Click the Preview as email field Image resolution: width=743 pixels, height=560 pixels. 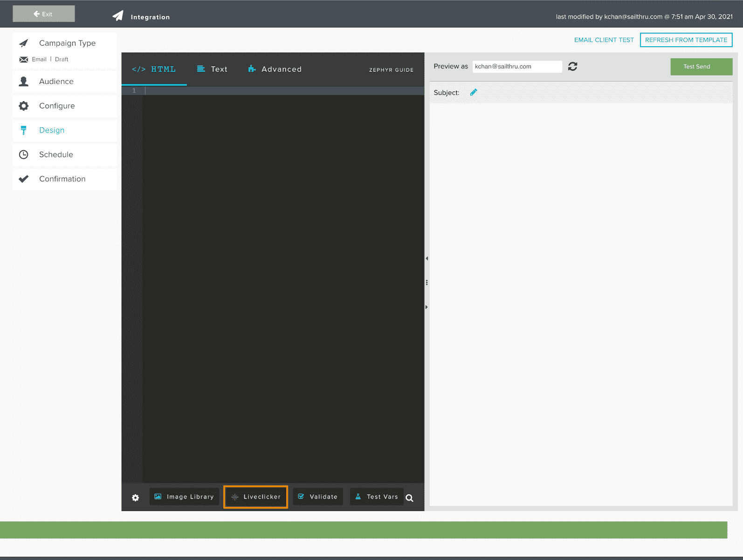pos(516,67)
